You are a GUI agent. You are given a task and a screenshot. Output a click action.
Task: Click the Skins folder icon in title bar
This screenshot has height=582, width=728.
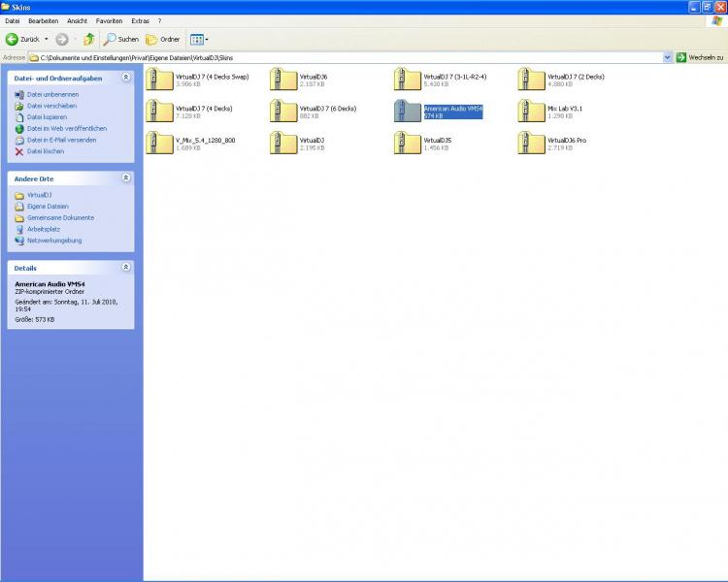6,7
